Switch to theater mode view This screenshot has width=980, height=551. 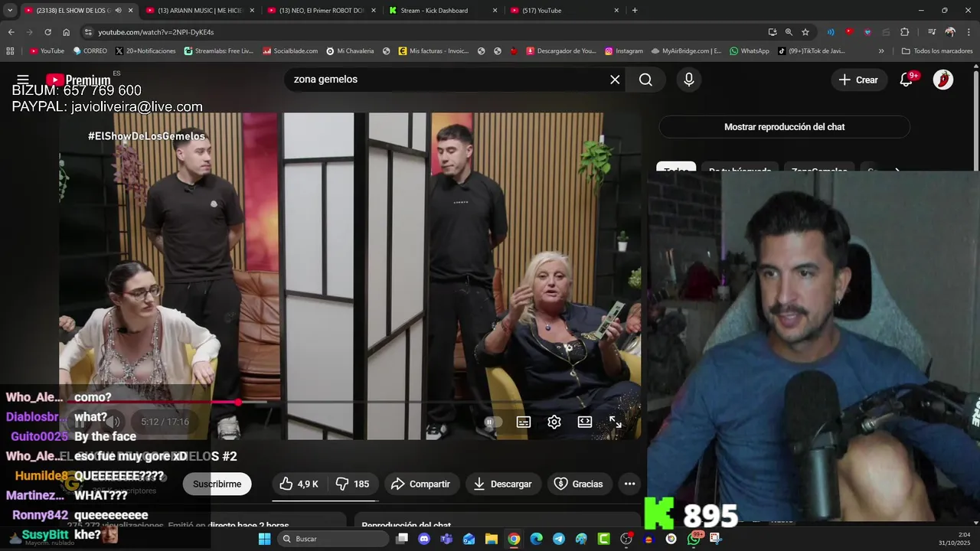(x=585, y=422)
